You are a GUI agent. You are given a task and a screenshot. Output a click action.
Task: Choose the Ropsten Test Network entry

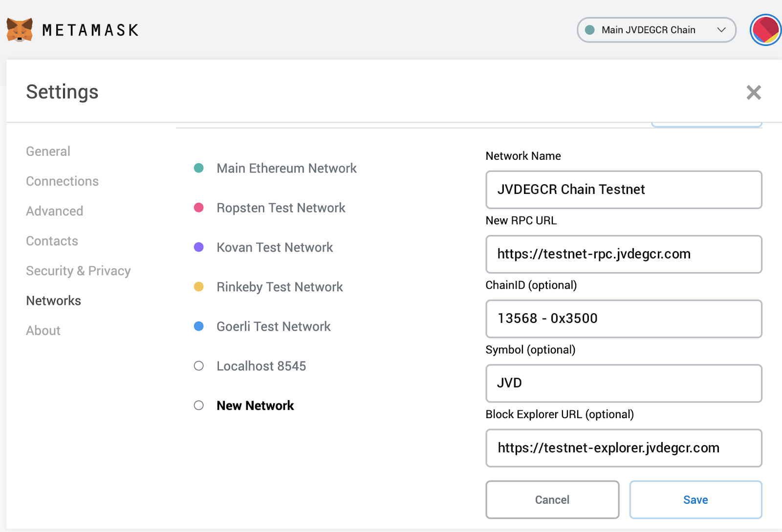click(x=281, y=208)
